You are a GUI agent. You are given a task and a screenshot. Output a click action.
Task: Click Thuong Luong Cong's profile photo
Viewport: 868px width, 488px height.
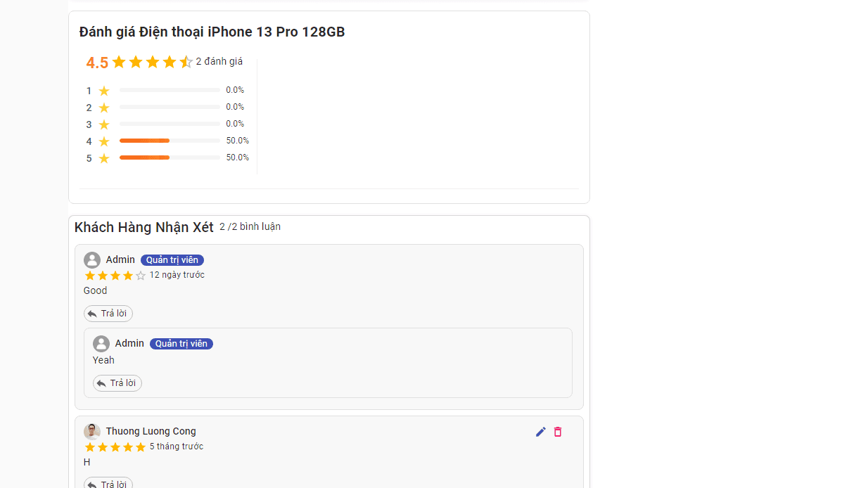tap(92, 432)
